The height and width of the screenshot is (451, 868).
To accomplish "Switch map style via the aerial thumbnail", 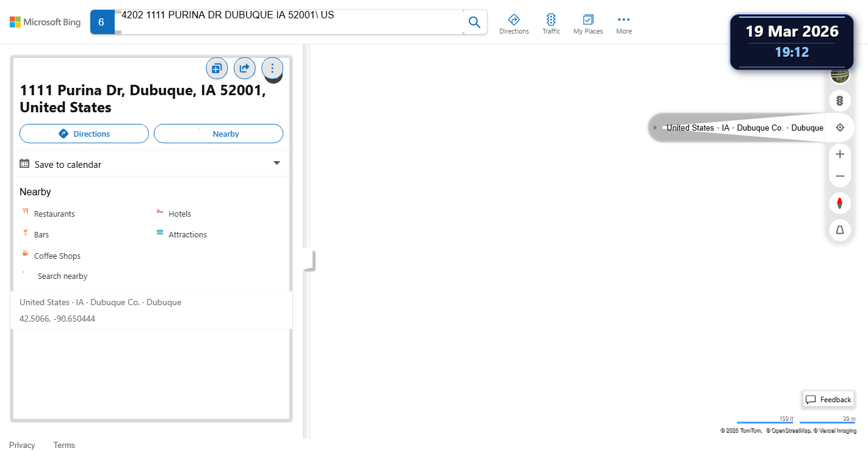I will [x=840, y=74].
